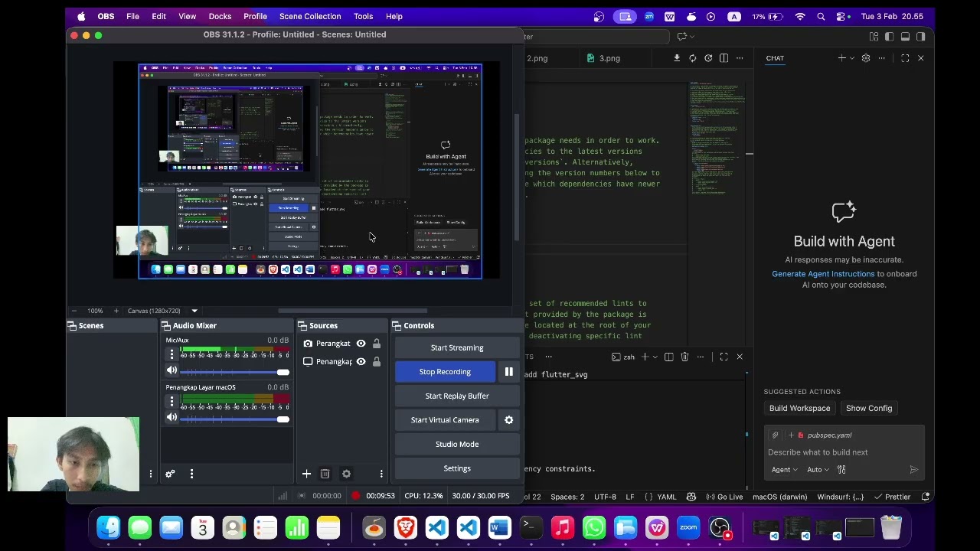980x551 pixels.
Task: Open Brave browser from the Dock
Action: (406, 527)
